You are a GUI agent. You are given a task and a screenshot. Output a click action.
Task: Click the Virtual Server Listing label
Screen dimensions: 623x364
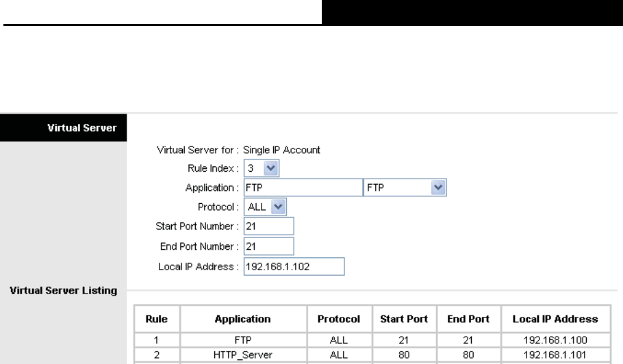click(x=63, y=291)
